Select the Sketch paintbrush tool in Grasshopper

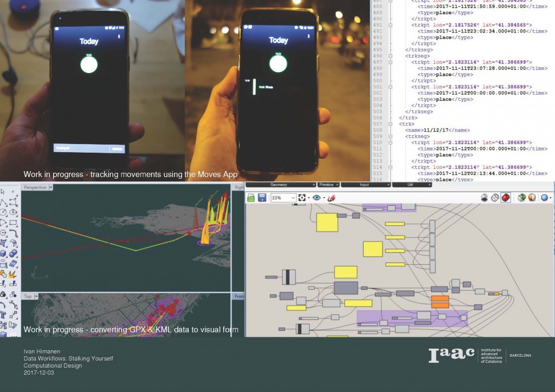pos(332,197)
